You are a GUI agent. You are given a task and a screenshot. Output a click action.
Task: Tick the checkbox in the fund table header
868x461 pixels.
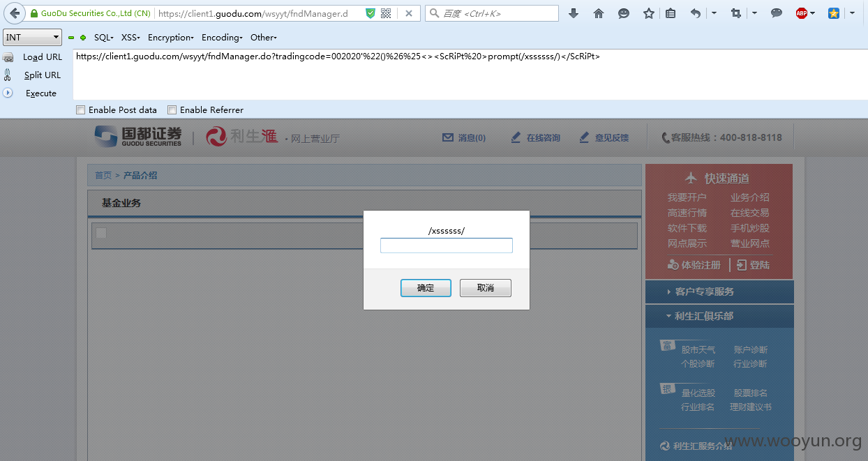click(102, 233)
